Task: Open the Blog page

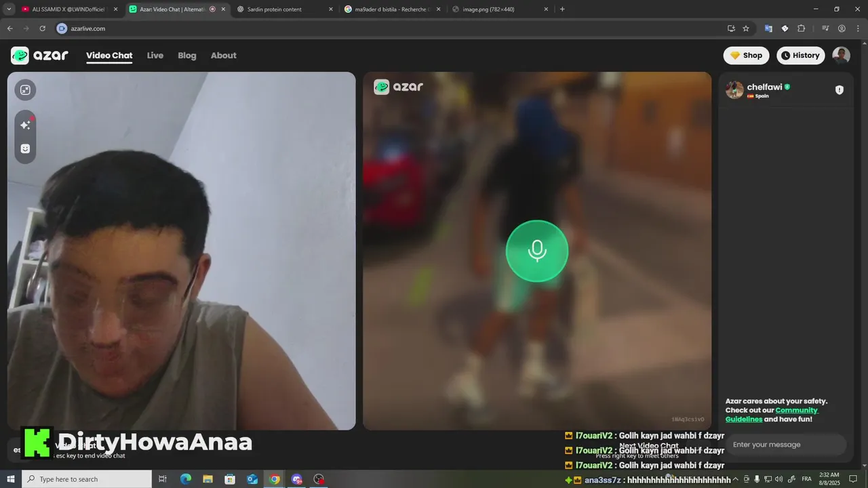Action: (187, 56)
